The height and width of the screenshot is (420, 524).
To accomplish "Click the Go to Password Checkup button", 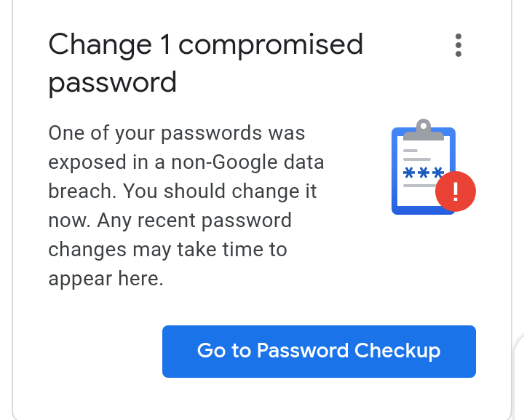I will [319, 351].
